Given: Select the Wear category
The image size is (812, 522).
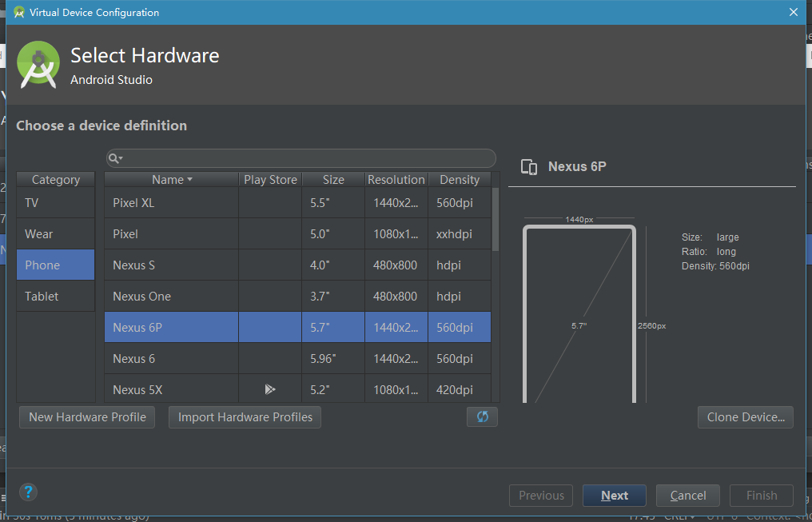Looking at the screenshot, I should 55,233.
